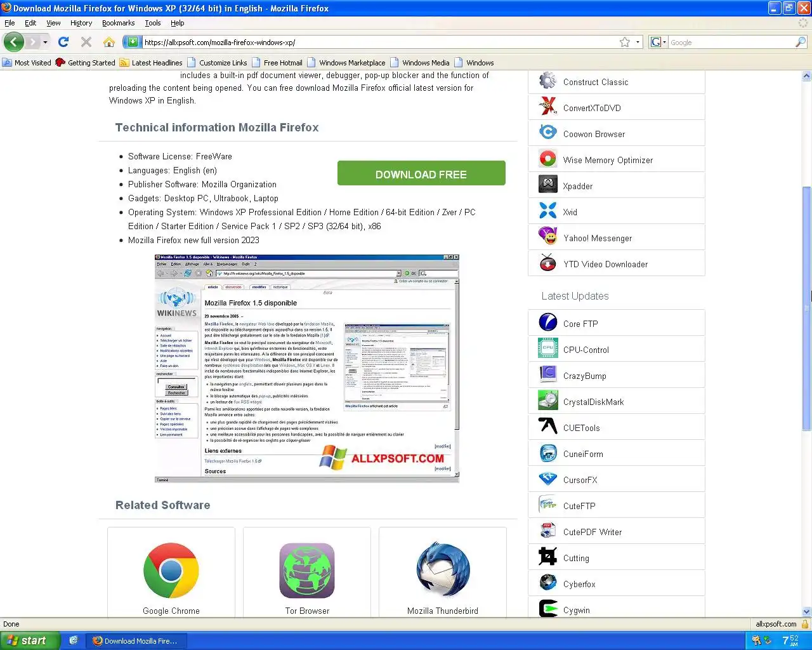The height and width of the screenshot is (650, 812).
Task: Click the Wise Memory Optimizer icon
Action: [547, 159]
